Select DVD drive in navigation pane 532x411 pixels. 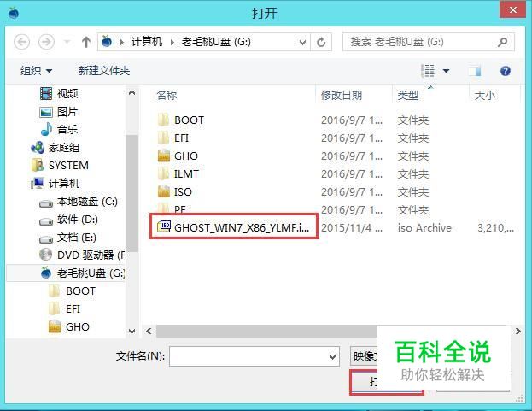click(82, 255)
